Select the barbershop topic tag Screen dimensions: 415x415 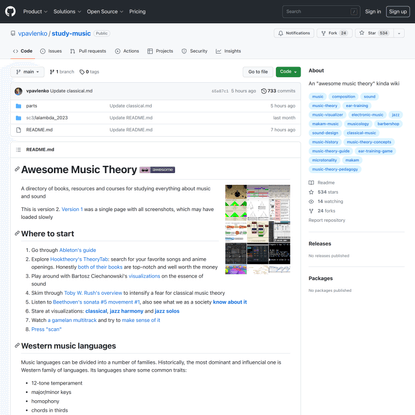coord(388,124)
